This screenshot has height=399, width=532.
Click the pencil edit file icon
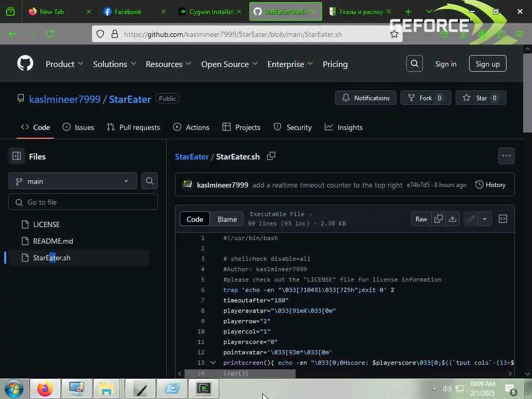pyautogui.click(x=471, y=219)
